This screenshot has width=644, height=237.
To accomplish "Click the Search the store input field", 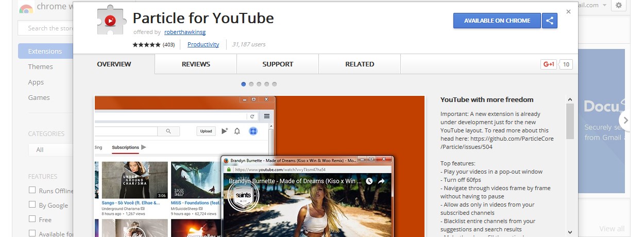I will click(46, 28).
